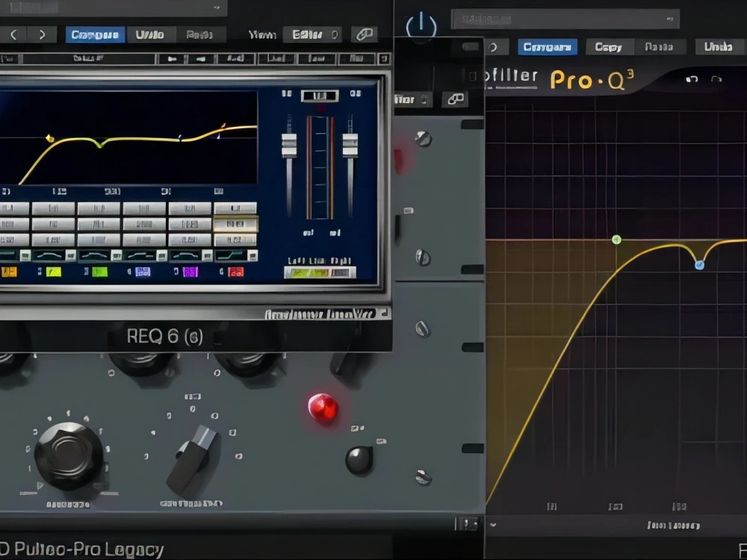Click Paste in Pro-Q 3 header
This screenshot has width=747, height=560.
click(x=659, y=46)
